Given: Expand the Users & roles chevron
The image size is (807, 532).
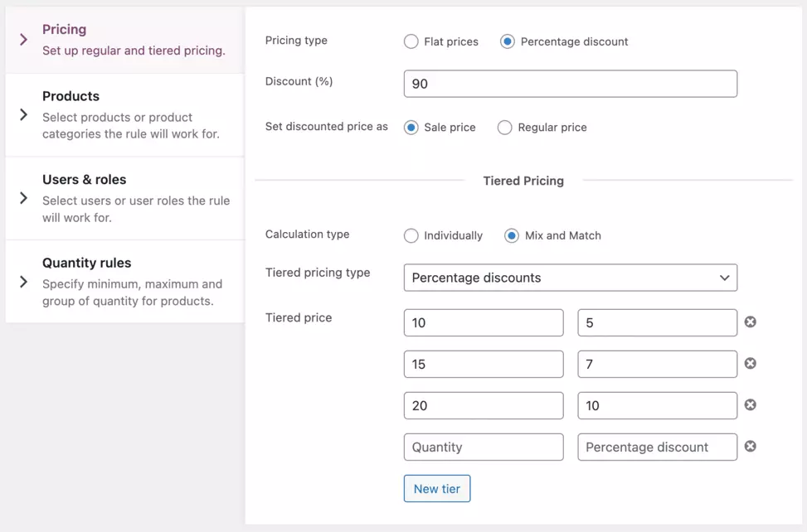Looking at the screenshot, I should tap(23, 198).
